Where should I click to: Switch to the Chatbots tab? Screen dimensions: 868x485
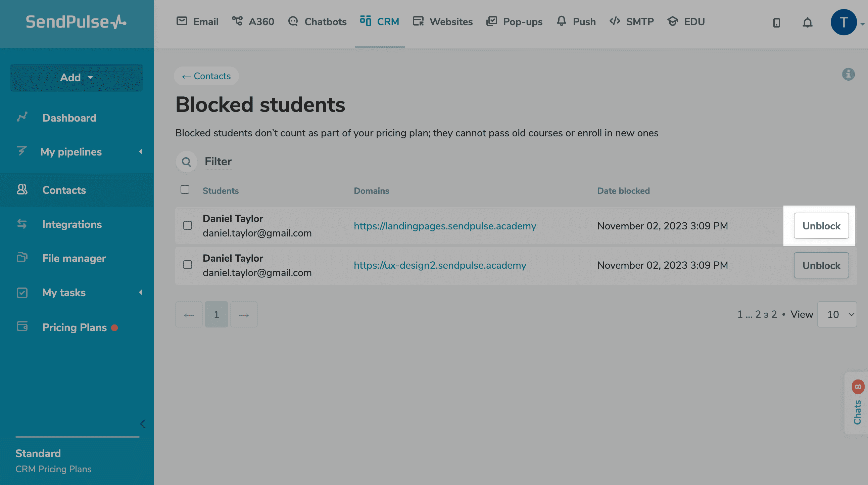click(318, 22)
